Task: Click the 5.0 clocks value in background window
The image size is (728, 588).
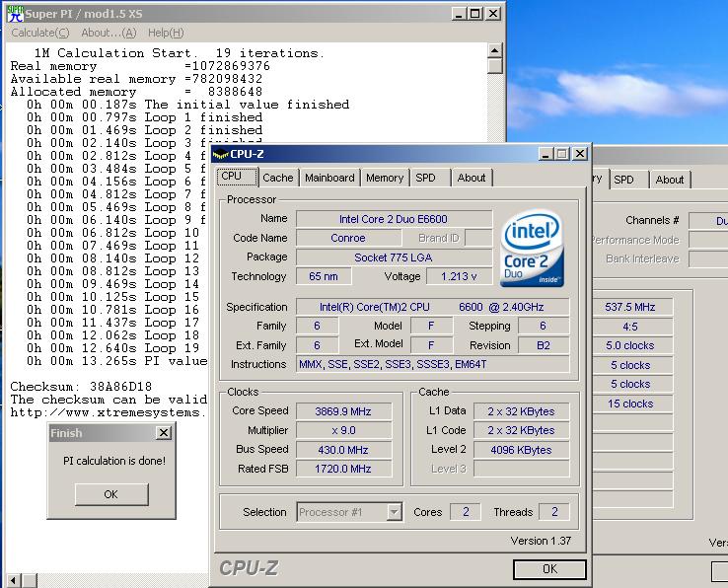Action: point(630,345)
